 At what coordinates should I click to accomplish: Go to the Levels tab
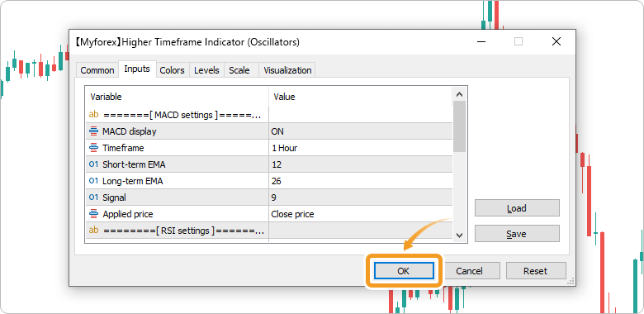tap(206, 70)
